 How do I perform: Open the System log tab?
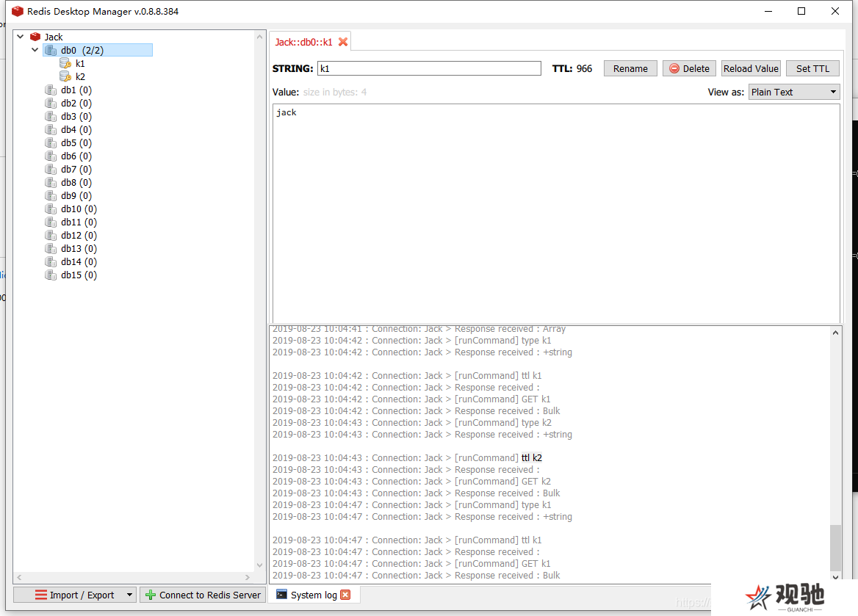pyautogui.click(x=313, y=595)
